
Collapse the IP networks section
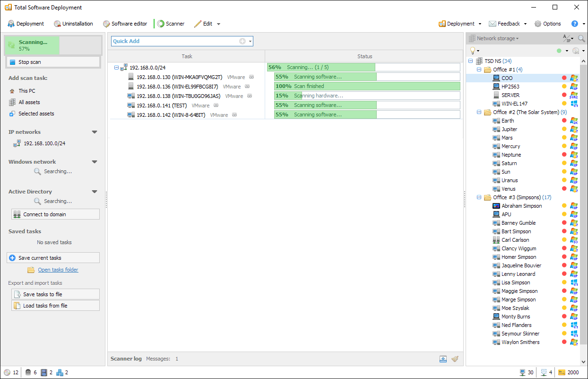95,132
